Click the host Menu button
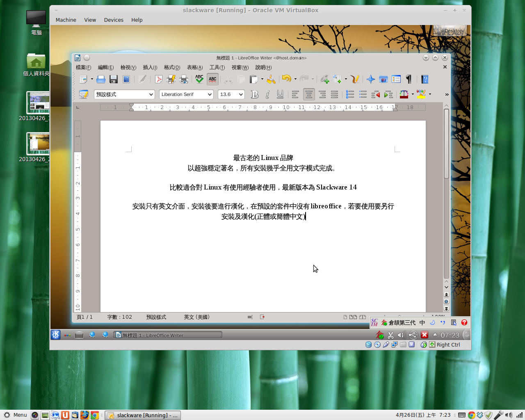 [15, 415]
